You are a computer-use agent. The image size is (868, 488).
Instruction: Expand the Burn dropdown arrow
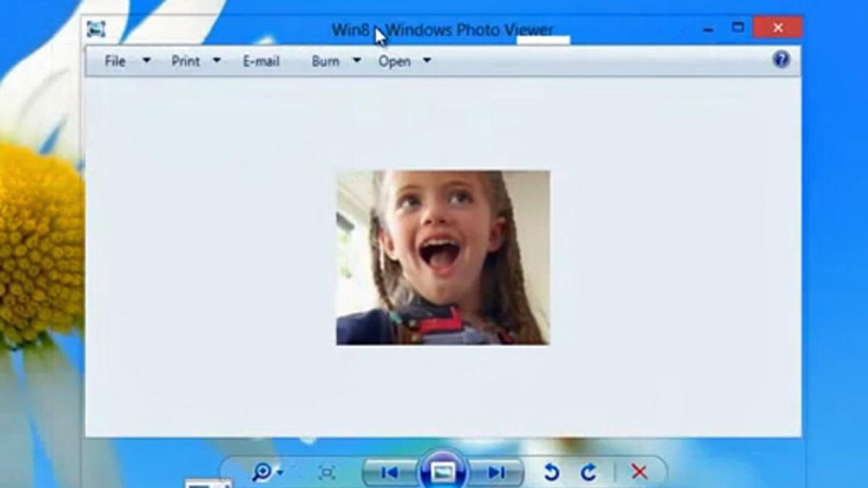coord(357,61)
